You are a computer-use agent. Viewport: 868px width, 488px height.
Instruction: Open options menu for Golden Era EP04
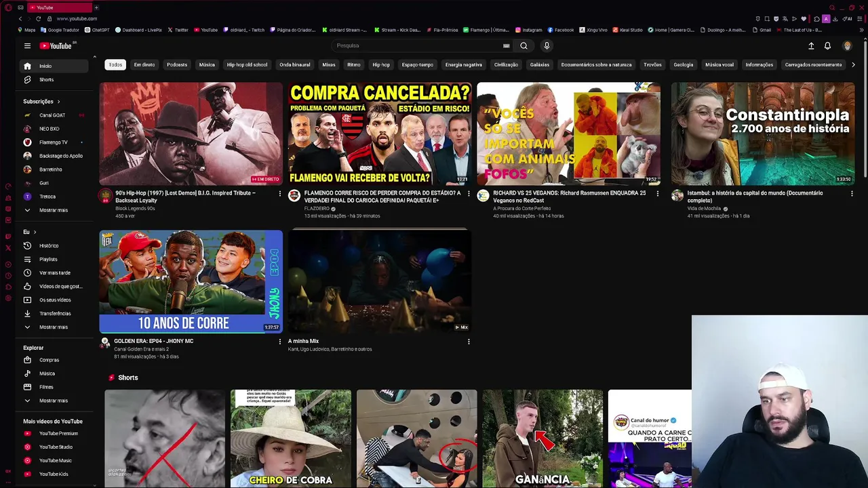point(279,342)
